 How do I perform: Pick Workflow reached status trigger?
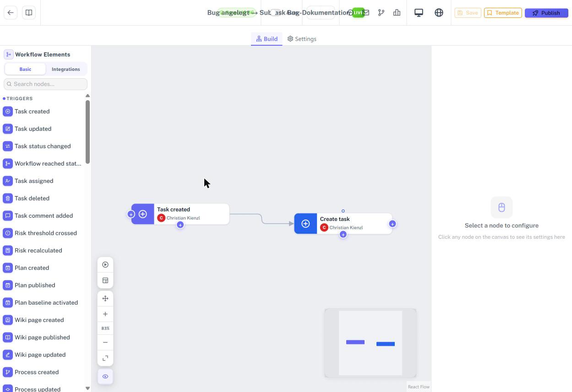(x=42, y=164)
